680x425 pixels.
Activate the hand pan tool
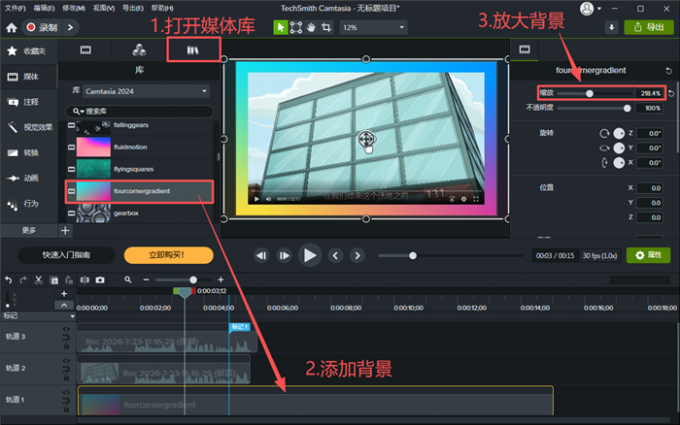311,27
